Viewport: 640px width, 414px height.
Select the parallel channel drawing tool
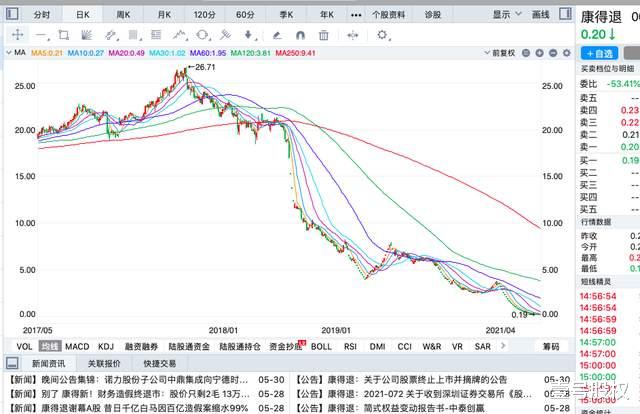click(x=111, y=36)
